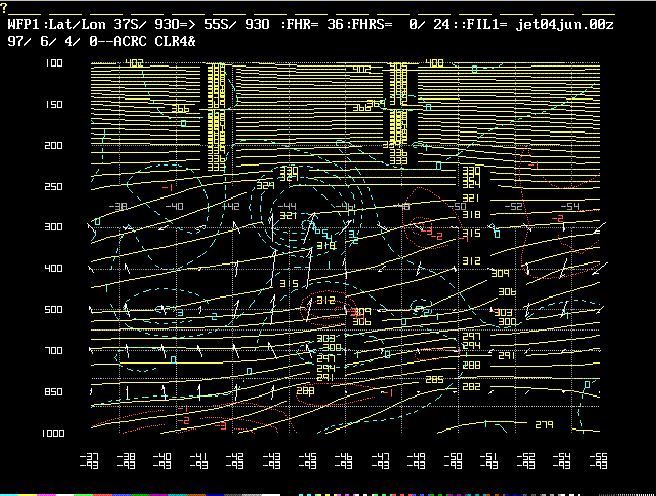Click the -42/-93 bottom axis label

click(x=235, y=460)
